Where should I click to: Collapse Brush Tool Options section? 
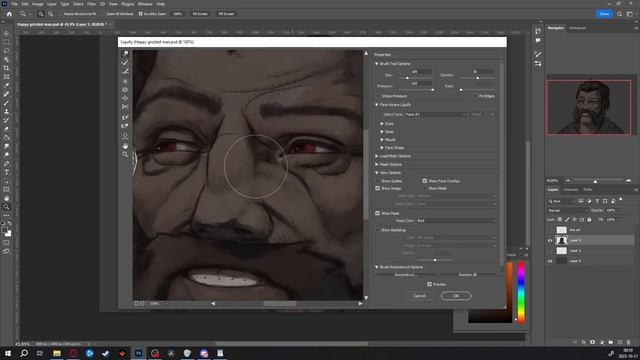[377, 64]
